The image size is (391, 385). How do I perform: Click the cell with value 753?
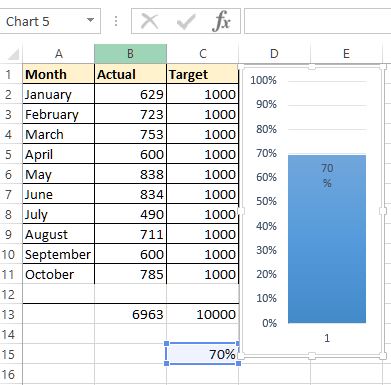point(130,134)
